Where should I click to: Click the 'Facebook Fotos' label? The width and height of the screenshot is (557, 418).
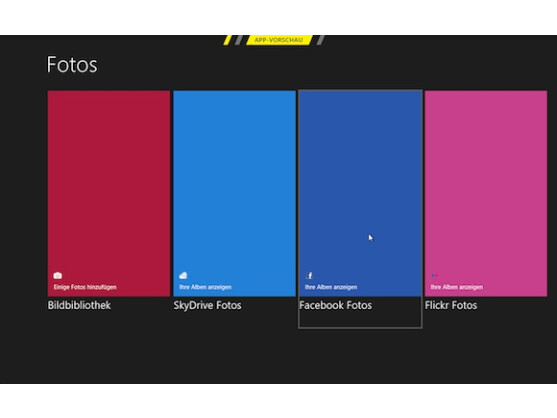pyautogui.click(x=336, y=305)
